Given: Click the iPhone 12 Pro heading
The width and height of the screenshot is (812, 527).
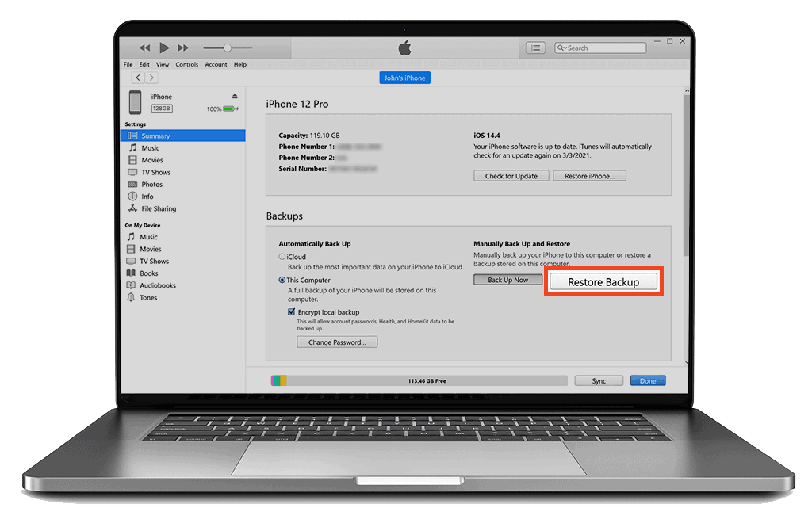Looking at the screenshot, I should 297,104.
